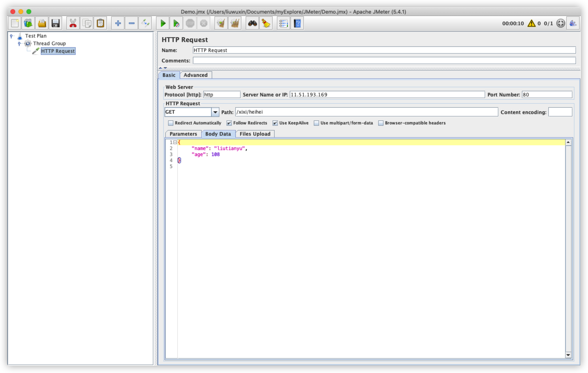This screenshot has height=373, width=588.
Task: Click the Clear All brooms icon
Action: coord(235,23)
